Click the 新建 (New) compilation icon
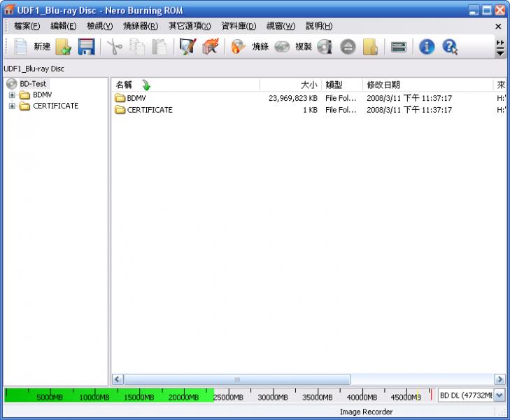Viewport: 510px width, 420px height. (22, 47)
